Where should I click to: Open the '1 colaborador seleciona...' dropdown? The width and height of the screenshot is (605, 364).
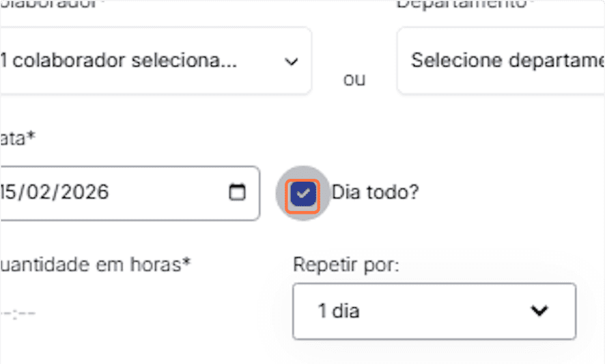150,61
